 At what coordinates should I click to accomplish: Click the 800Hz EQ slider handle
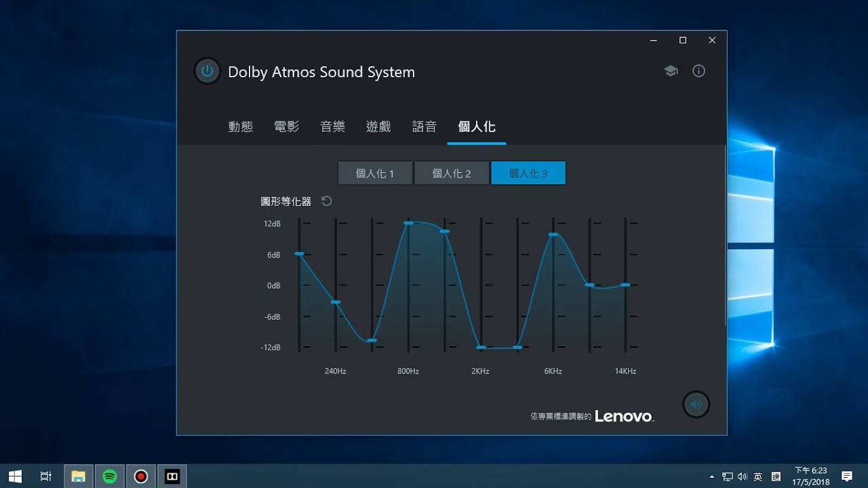(x=408, y=223)
